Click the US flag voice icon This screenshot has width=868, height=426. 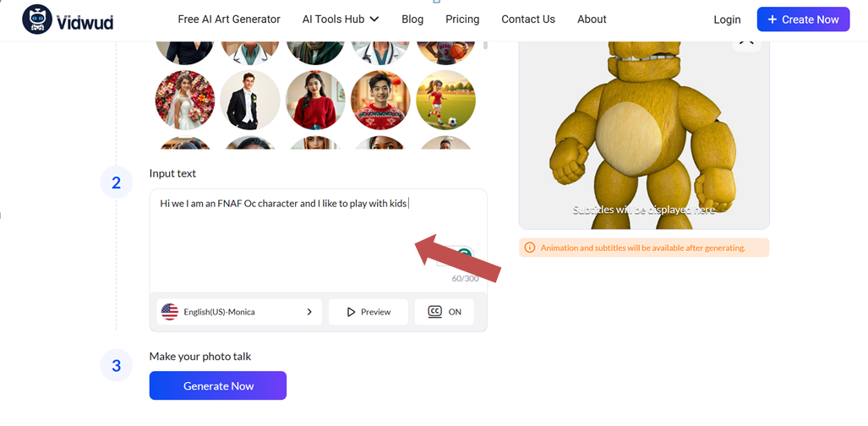coord(169,312)
